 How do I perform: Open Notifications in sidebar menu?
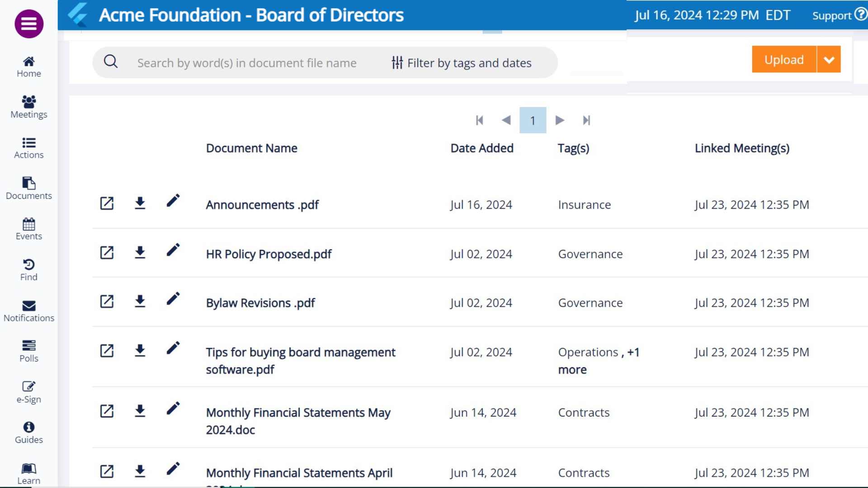pos(29,311)
